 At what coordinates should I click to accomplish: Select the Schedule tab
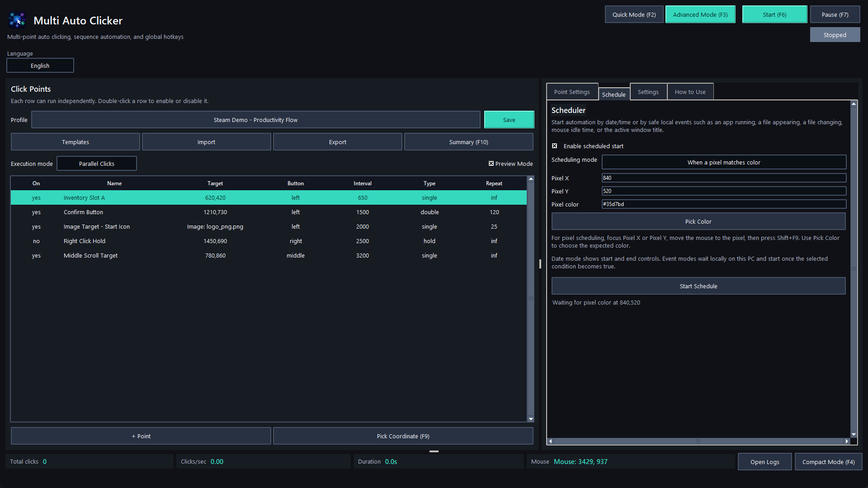pyautogui.click(x=614, y=94)
